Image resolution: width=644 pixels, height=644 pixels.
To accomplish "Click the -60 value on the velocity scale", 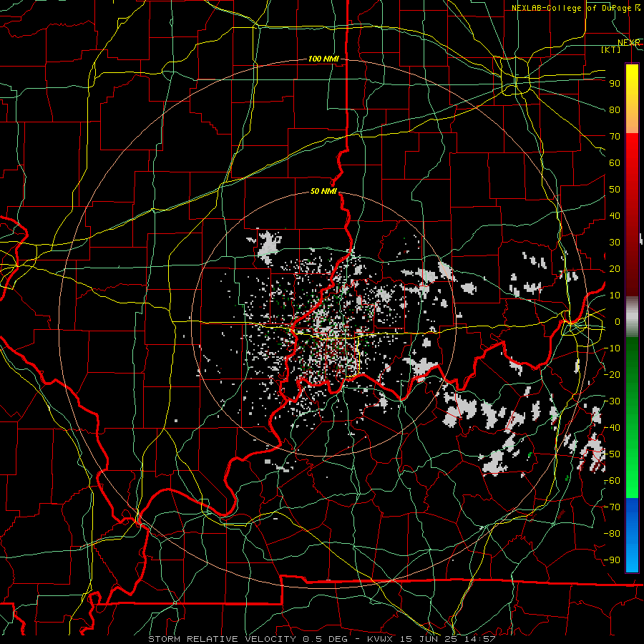I will click(612, 481).
